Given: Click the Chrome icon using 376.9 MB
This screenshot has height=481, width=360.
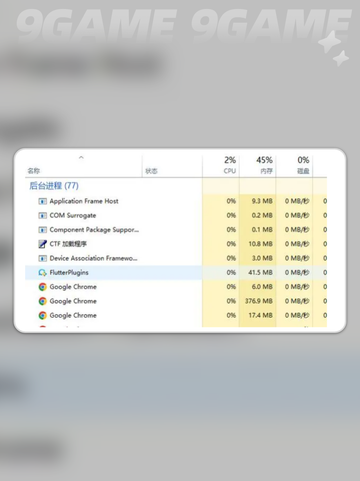Looking at the screenshot, I should tap(42, 301).
